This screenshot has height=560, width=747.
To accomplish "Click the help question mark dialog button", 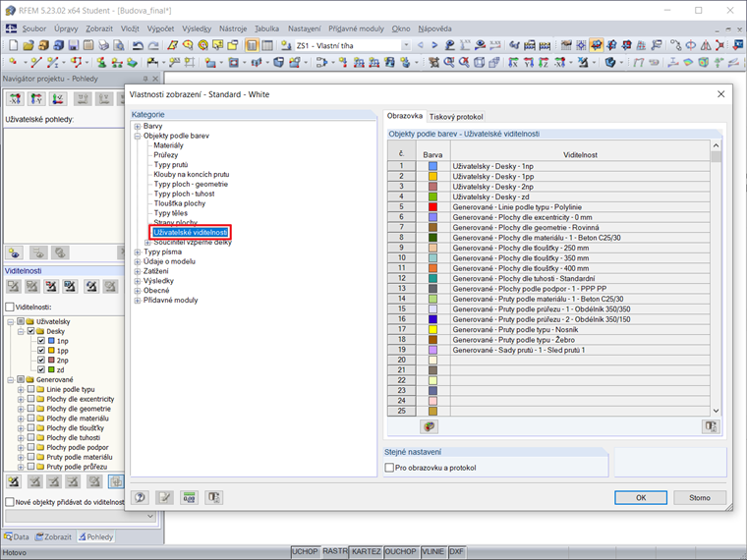I will (140, 498).
